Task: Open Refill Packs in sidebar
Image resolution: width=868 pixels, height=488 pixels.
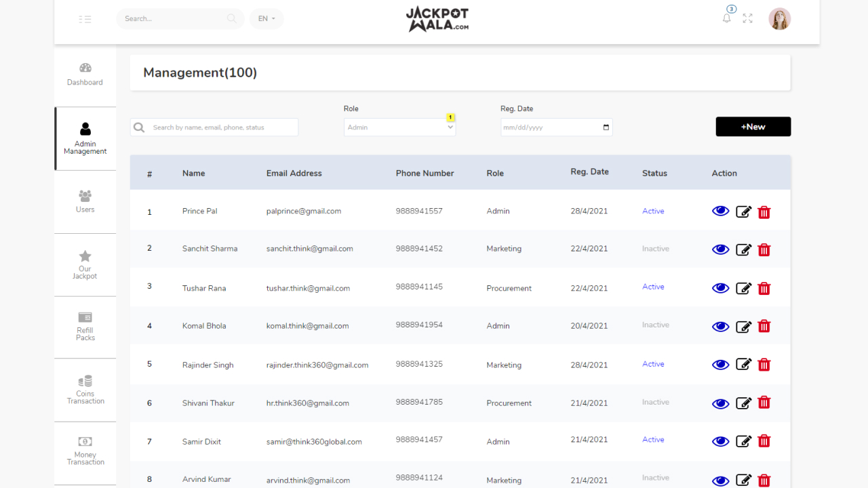Action: tap(85, 327)
